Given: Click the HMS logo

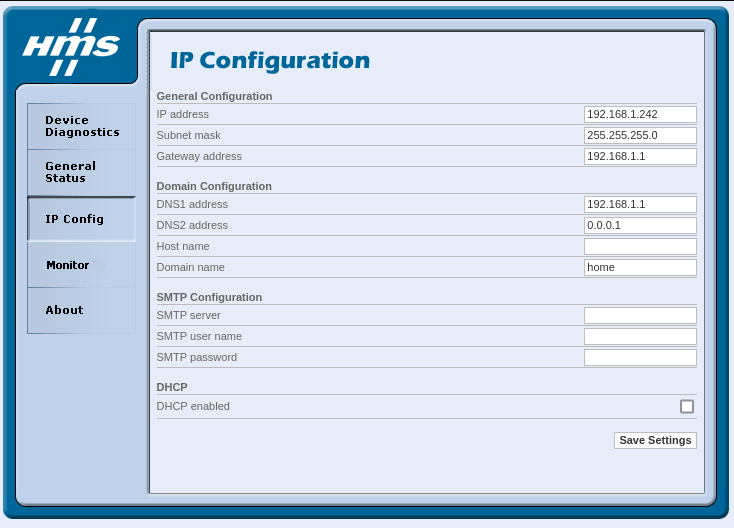Looking at the screenshot, I should pyautogui.click(x=70, y=47).
